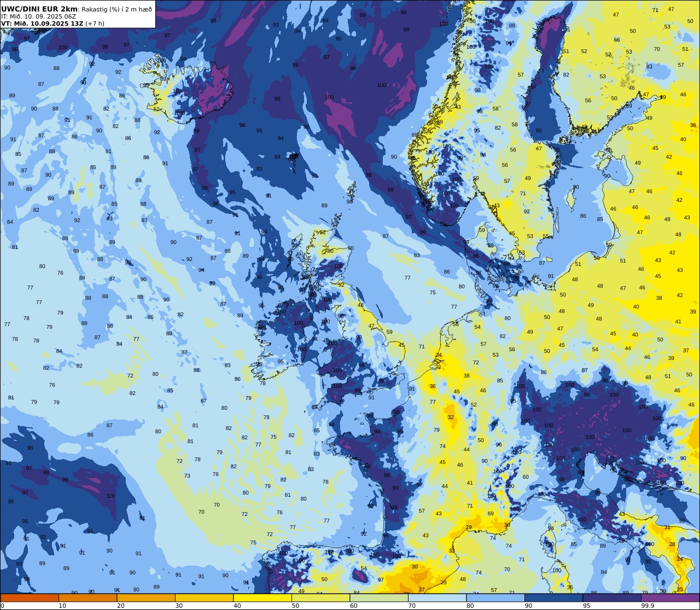The width and height of the screenshot is (700, 610).
Task: Click the legend tick label '80'
Action: click(470, 606)
